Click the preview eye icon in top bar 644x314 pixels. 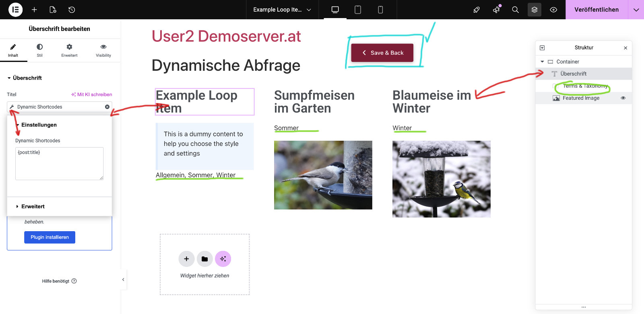coord(553,10)
